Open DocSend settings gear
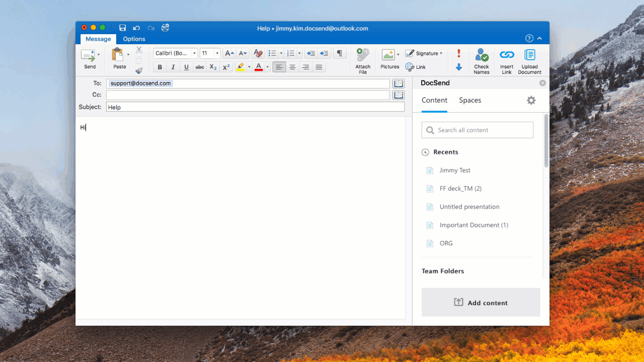 pyautogui.click(x=531, y=101)
